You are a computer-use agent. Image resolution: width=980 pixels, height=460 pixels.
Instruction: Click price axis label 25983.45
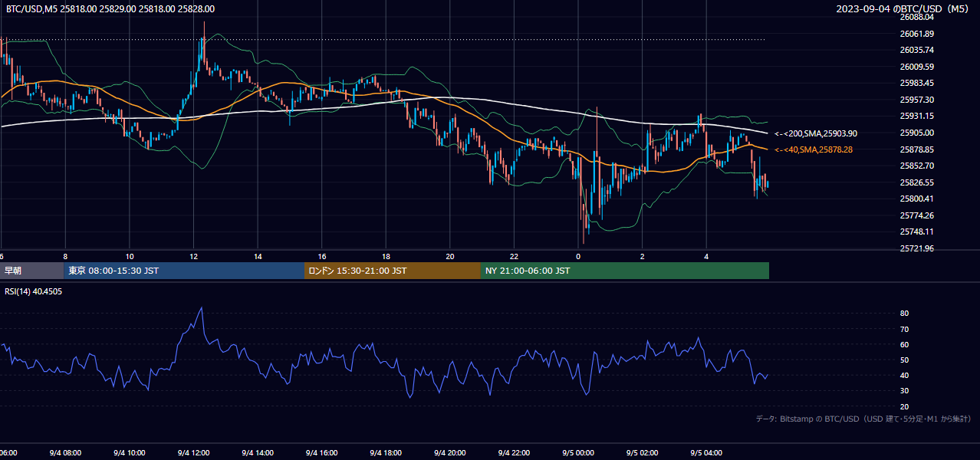pyautogui.click(x=917, y=83)
